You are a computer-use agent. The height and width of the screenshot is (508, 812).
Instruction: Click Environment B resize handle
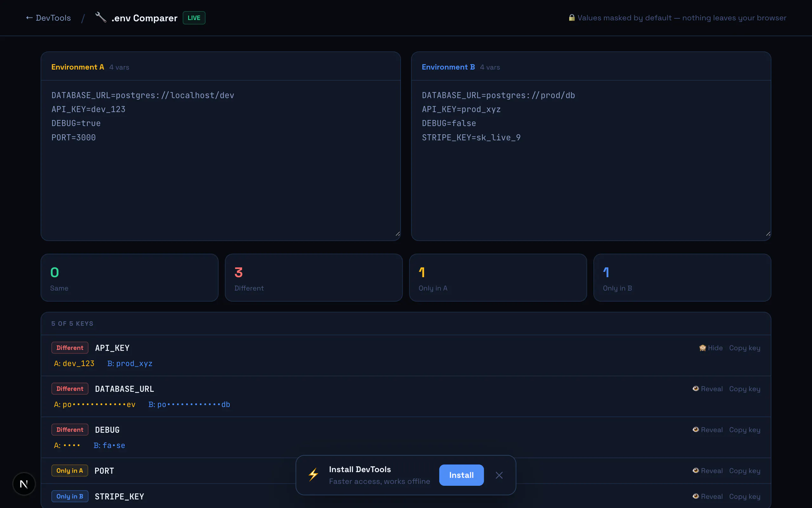tap(768, 234)
